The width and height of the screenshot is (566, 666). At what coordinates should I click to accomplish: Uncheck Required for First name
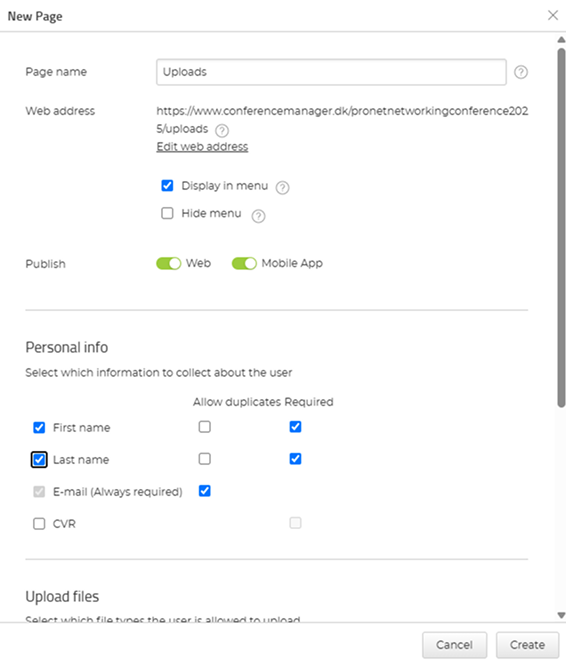click(296, 426)
